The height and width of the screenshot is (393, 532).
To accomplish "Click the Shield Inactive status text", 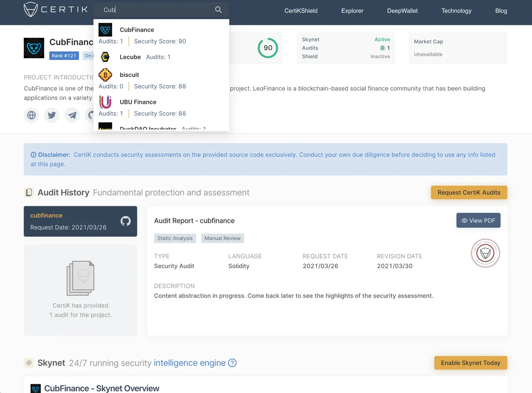I will pos(380,57).
